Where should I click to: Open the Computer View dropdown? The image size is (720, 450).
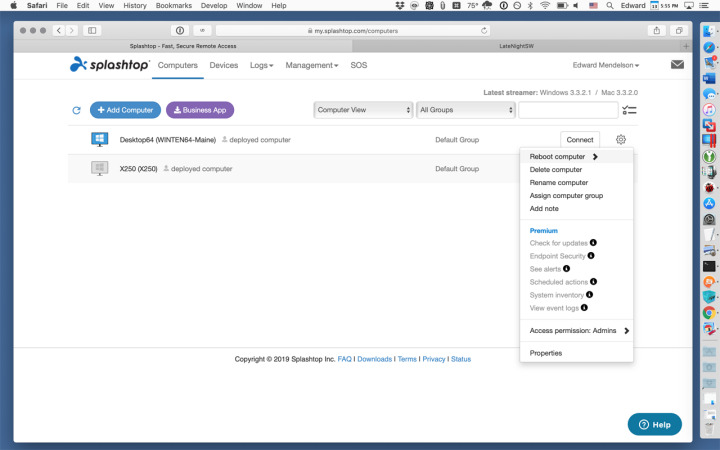point(363,110)
